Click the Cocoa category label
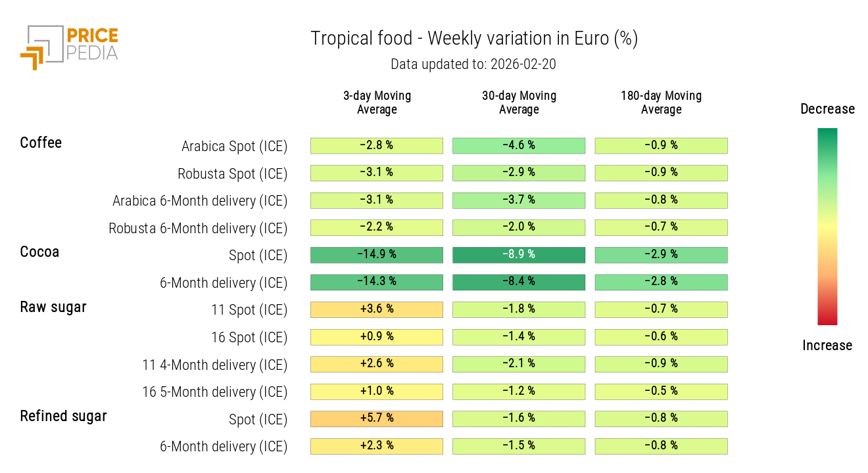868x473 pixels. point(39,252)
